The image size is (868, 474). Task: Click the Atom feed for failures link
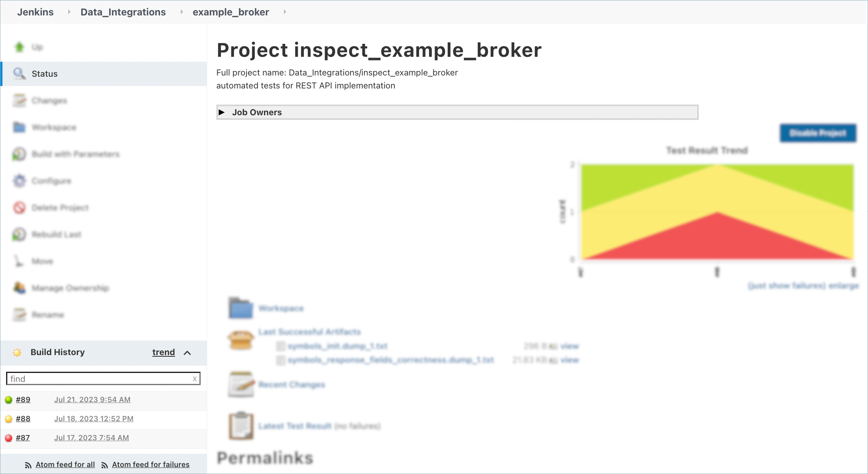pyautogui.click(x=151, y=465)
